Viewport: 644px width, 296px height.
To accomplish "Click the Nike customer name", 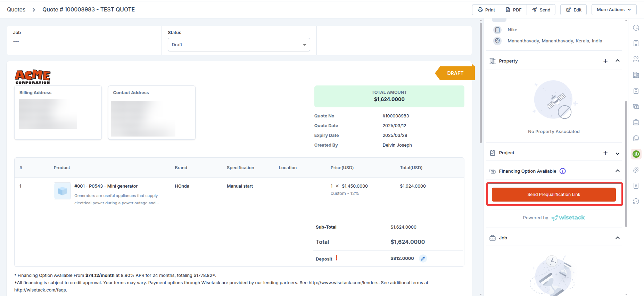I will (512, 30).
